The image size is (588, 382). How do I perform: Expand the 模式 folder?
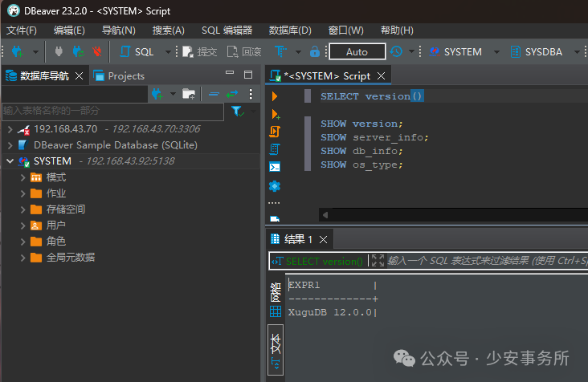[x=22, y=177]
